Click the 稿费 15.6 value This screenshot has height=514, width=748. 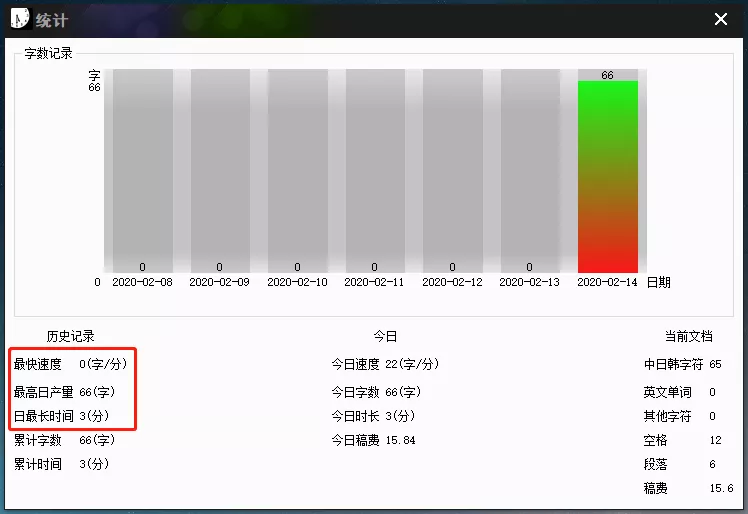(721, 488)
